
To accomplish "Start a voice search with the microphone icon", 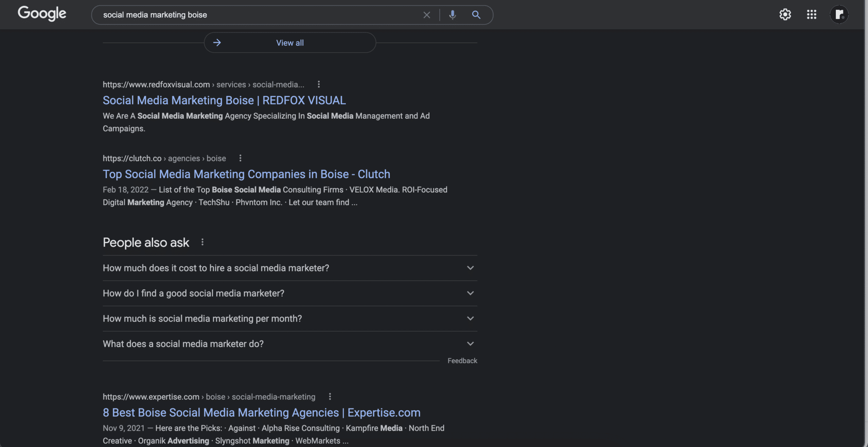I will [x=452, y=15].
